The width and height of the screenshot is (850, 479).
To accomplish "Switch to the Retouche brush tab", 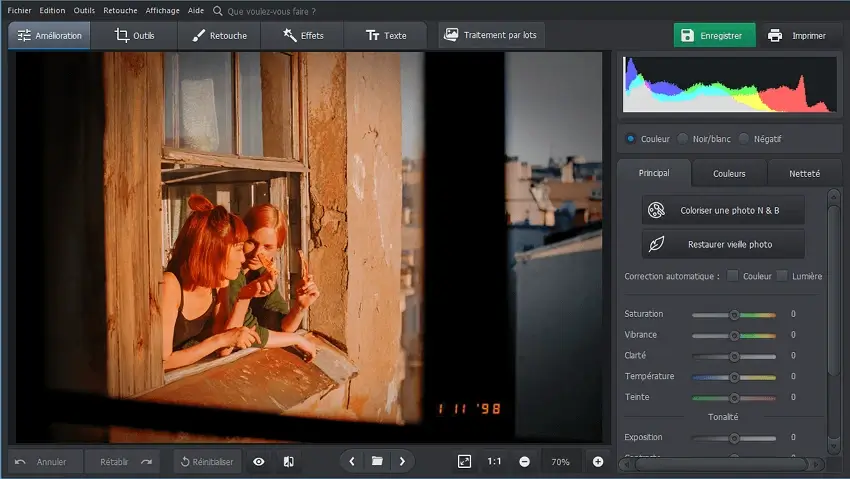I will click(219, 35).
